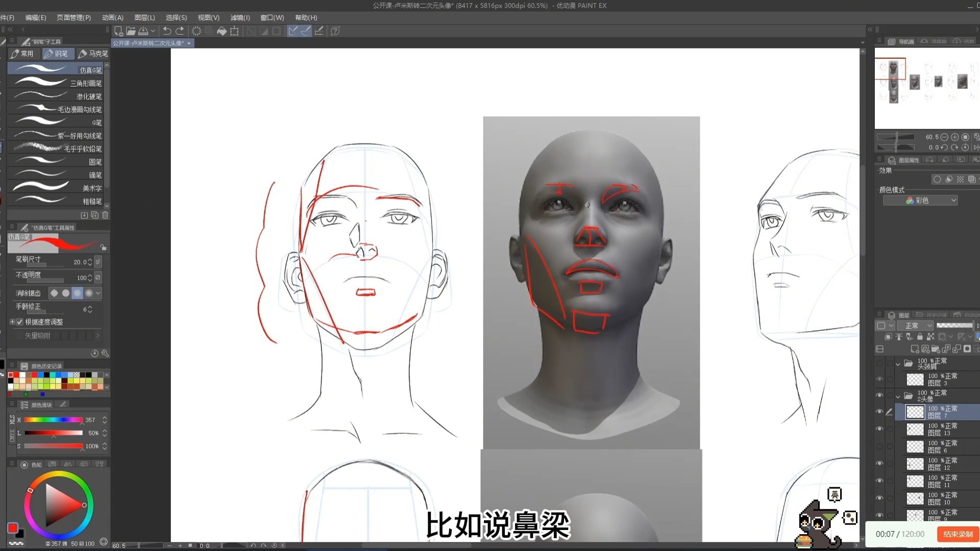Viewport: 980px width, 551px height.
Task: Toggle the Snap to Special Ruler icon
Action: 306,31
